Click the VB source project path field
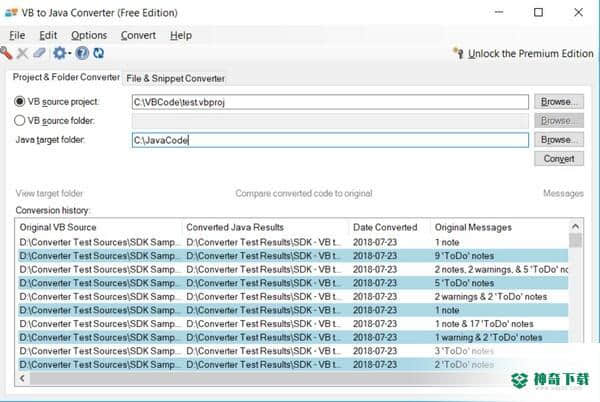Screen dimensions: 600x402 330,102
